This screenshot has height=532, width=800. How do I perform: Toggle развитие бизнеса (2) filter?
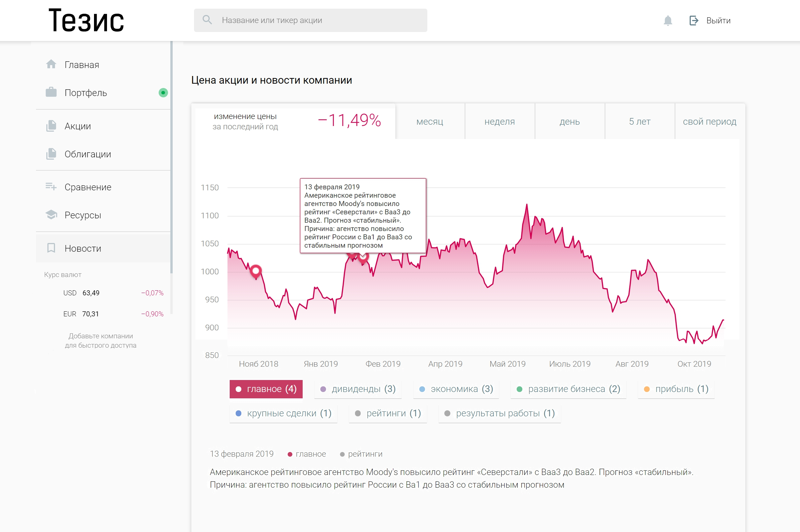(x=568, y=389)
